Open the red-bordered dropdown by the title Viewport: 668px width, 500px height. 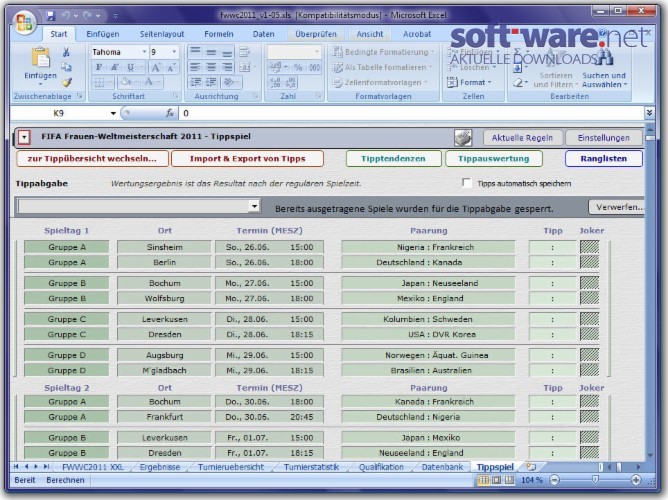[24, 138]
